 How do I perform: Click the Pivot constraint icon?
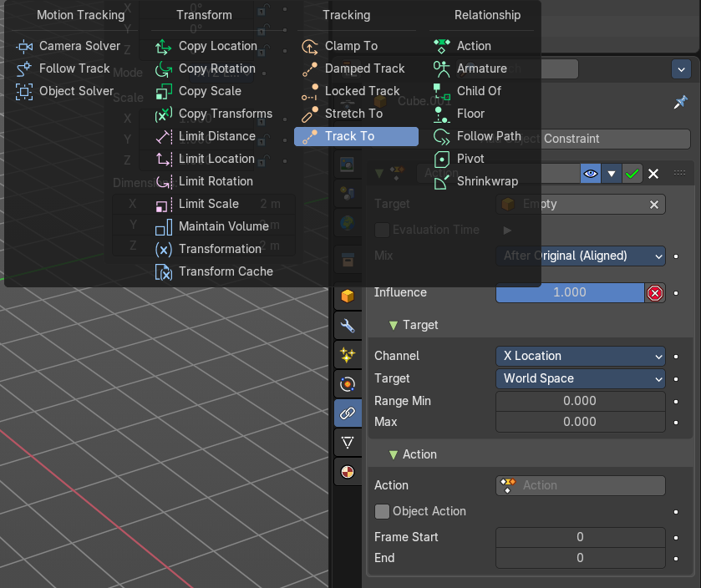tap(442, 159)
